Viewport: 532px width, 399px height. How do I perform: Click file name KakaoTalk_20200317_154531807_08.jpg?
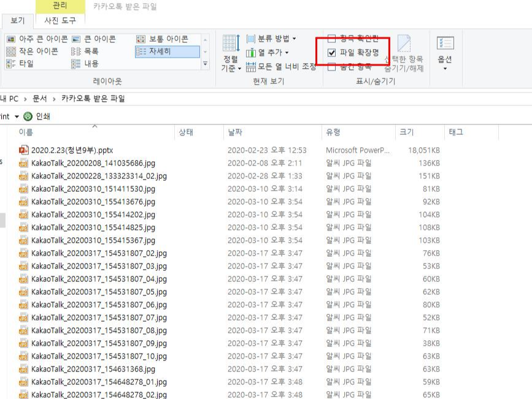click(99, 330)
